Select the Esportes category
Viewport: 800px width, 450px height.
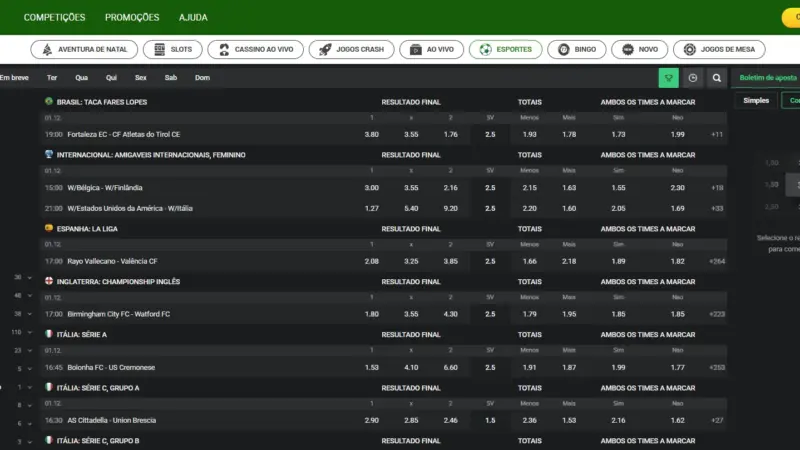[506, 49]
